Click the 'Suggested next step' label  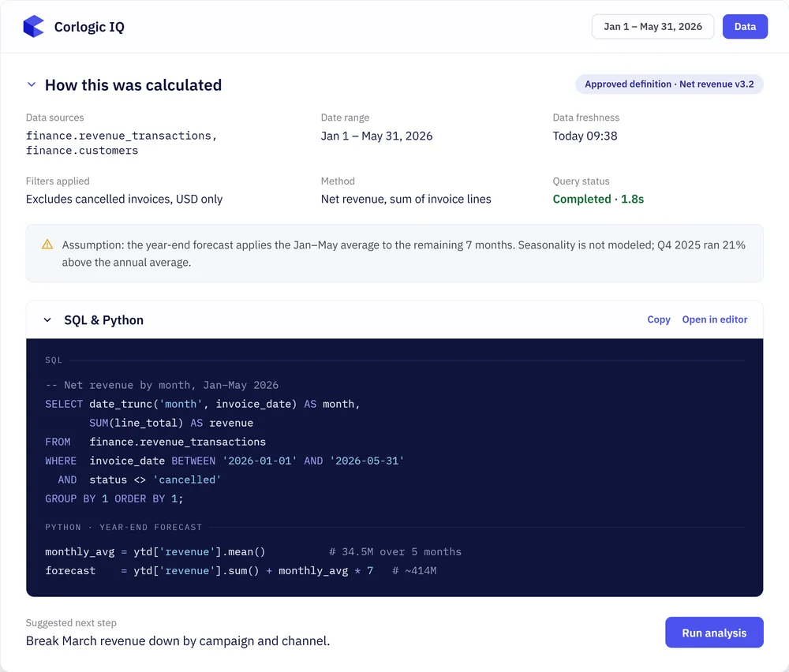click(x=71, y=623)
